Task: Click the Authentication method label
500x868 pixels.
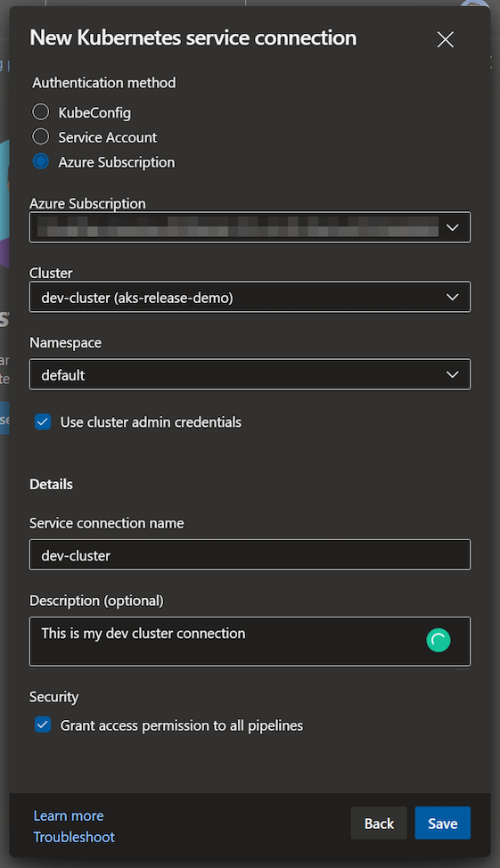Action: coord(104,83)
